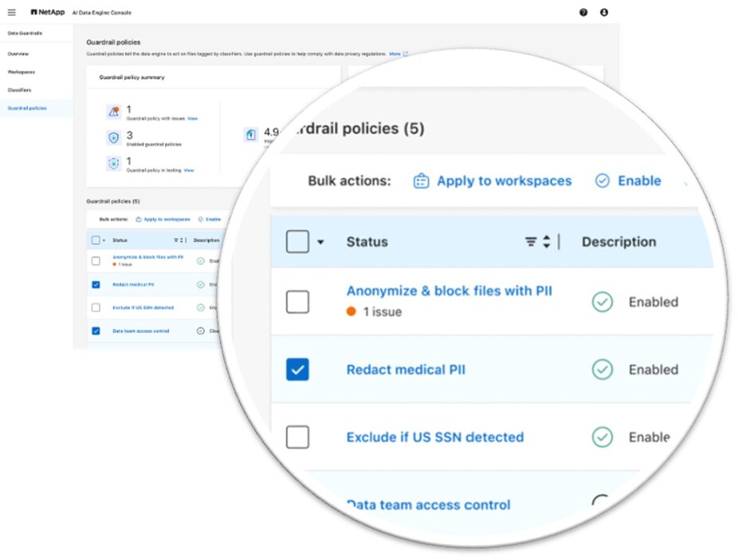Viewport: 738px width, 560px height.
Task: Click View link beside policy with issues
Action: tap(192, 119)
